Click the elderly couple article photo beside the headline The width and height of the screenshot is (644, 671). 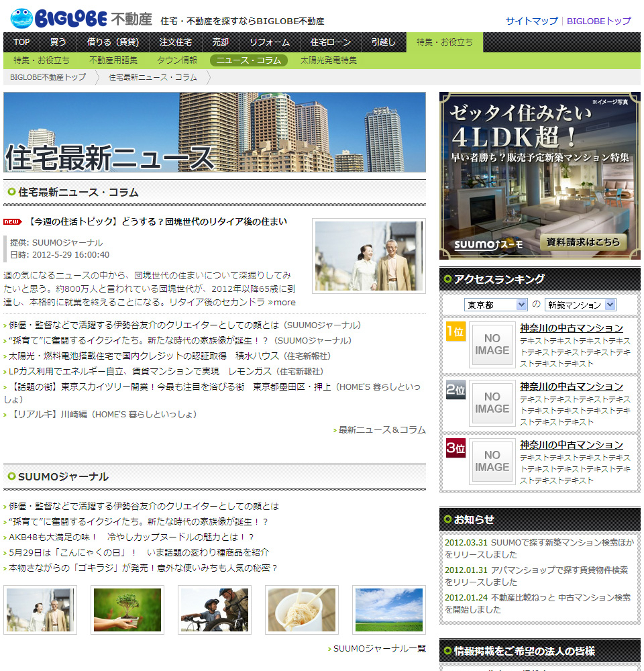coord(369,256)
